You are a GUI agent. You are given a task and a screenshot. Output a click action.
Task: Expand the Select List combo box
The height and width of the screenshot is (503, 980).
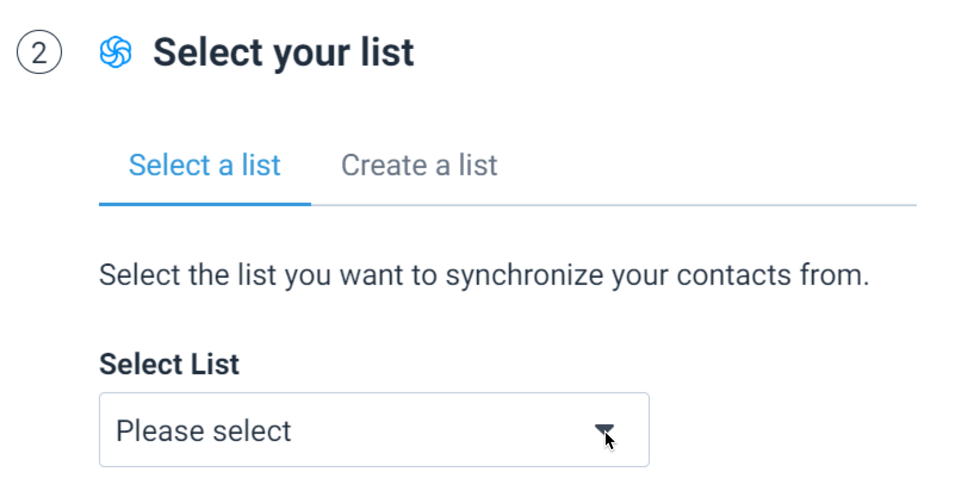[x=374, y=430]
